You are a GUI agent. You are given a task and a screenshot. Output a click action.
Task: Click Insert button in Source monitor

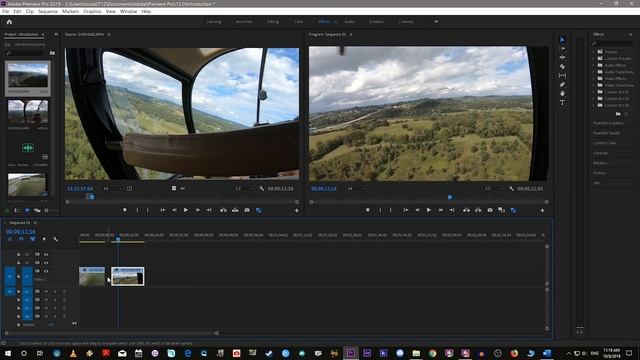(x=223, y=210)
